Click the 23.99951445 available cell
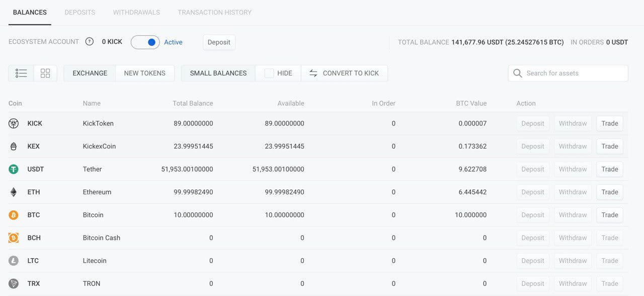 click(284, 146)
